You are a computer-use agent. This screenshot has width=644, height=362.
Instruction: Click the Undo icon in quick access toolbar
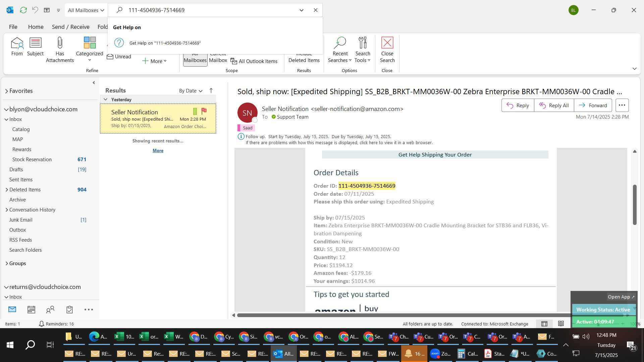coord(35,10)
